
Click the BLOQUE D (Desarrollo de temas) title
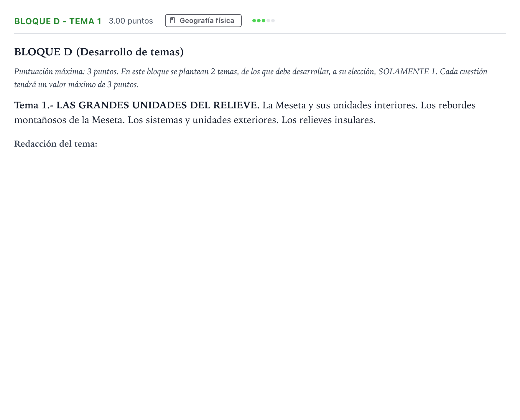pos(99,52)
